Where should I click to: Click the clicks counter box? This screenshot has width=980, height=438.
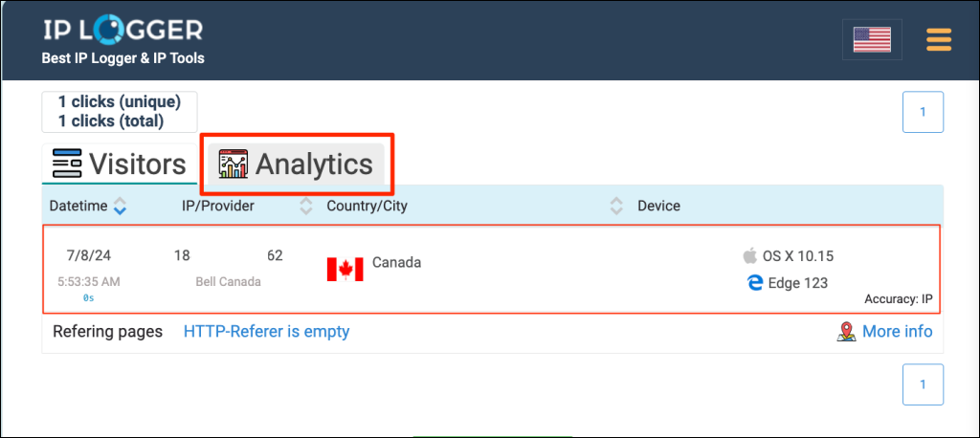[119, 112]
